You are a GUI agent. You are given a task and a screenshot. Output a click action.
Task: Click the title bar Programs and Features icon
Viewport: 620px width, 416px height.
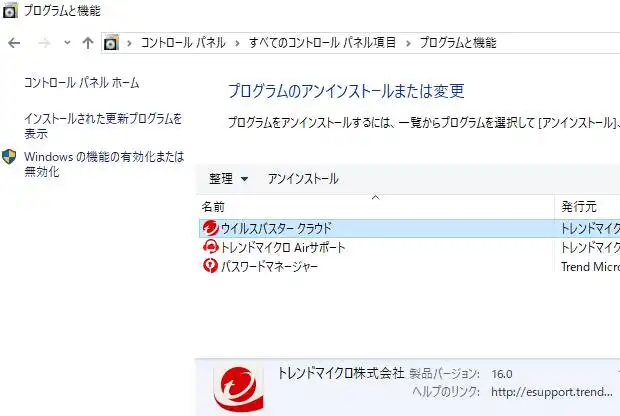click(x=10, y=11)
